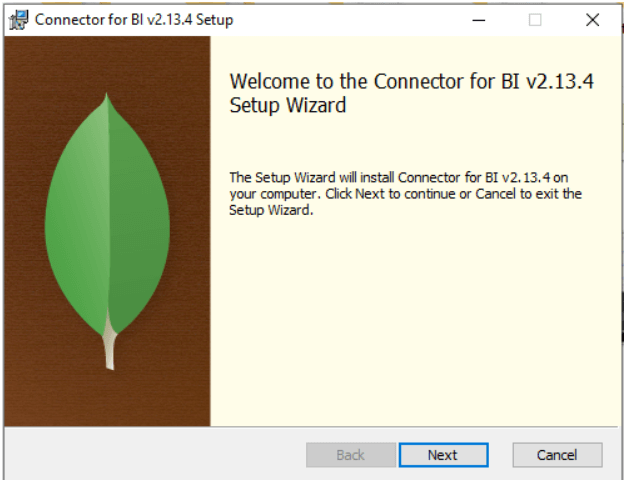Click the Next button to continue setup
This screenshot has width=624, height=481.
click(x=443, y=455)
